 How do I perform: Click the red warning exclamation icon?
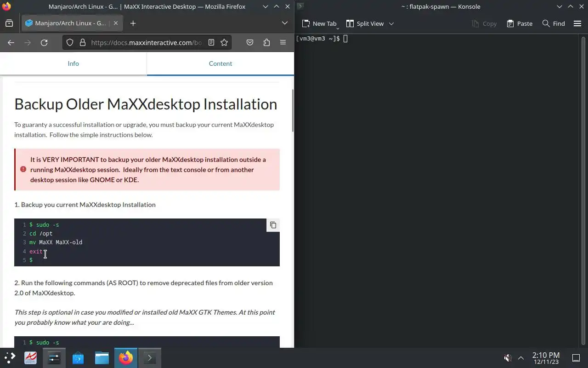(23, 169)
